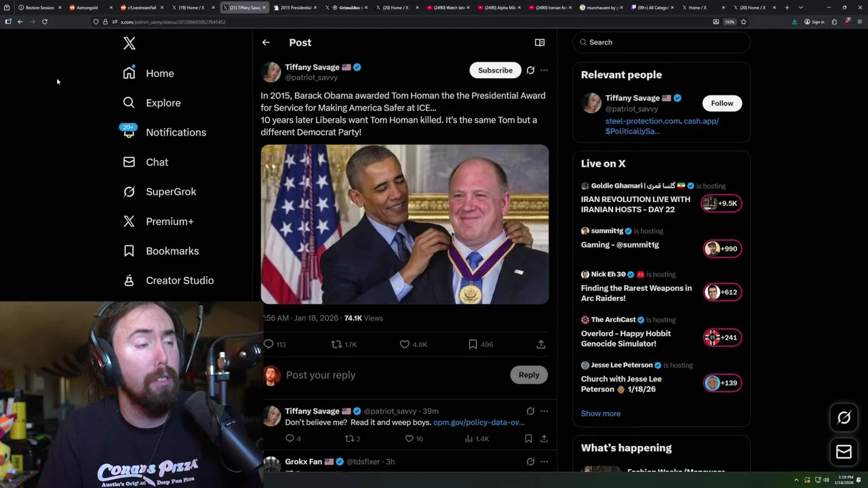Viewport: 868px width, 488px height.
Task: Expand Show more under Live on X
Action: pyautogui.click(x=600, y=413)
